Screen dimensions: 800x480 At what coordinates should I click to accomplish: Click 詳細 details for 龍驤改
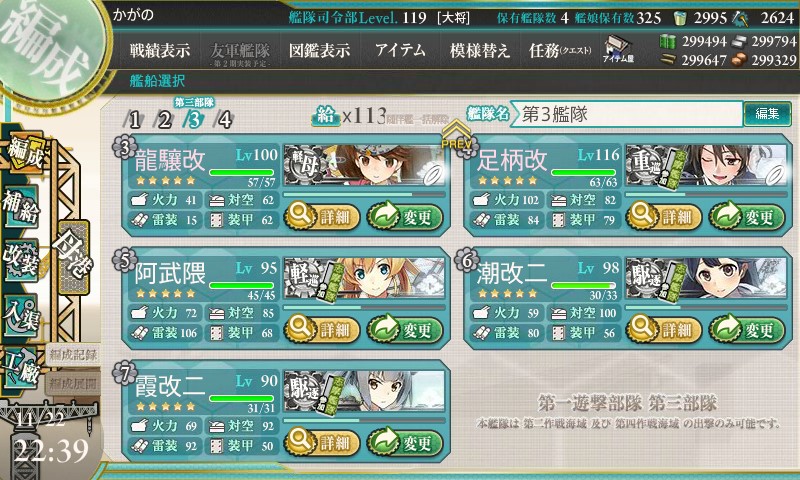coord(322,216)
